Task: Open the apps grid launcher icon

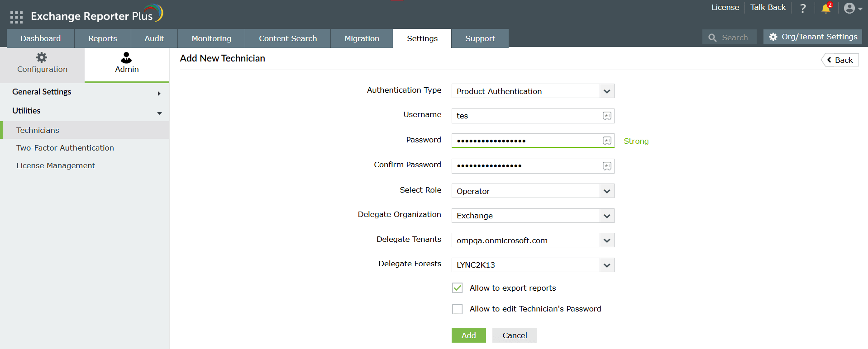Action: [x=16, y=17]
